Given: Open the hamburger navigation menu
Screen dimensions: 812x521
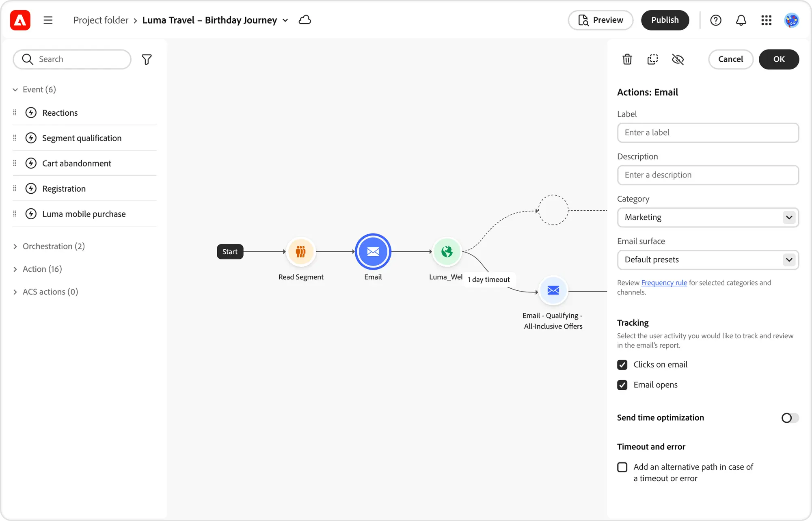Looking at the screenshot, I should pos(48,20).
